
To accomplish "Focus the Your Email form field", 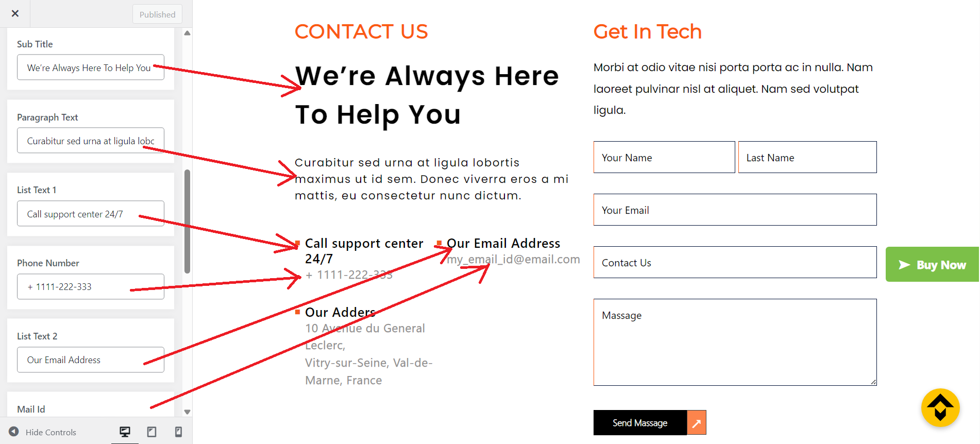I will (734, 210).
